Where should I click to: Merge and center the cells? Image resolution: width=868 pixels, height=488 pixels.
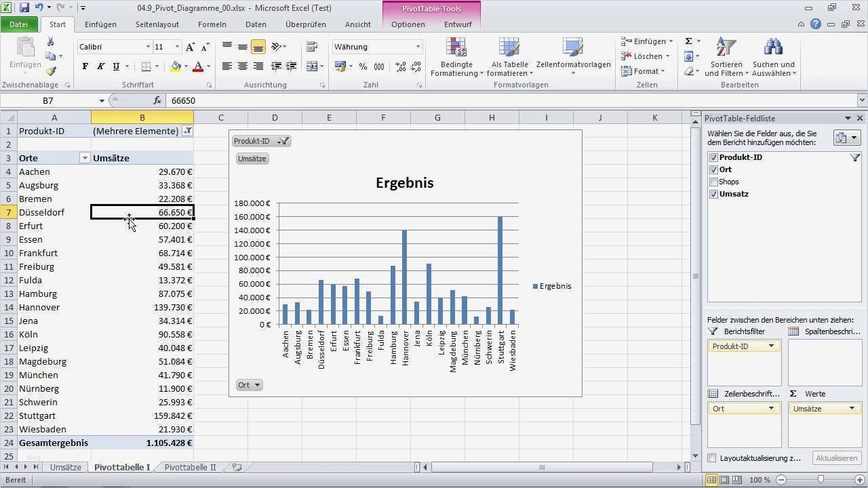tap(312, 66)
